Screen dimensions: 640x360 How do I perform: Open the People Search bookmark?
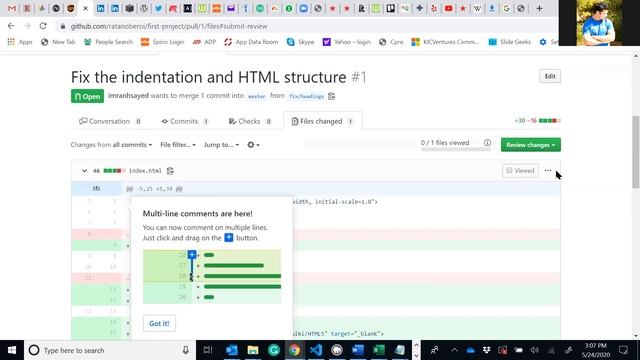(108, 42)
